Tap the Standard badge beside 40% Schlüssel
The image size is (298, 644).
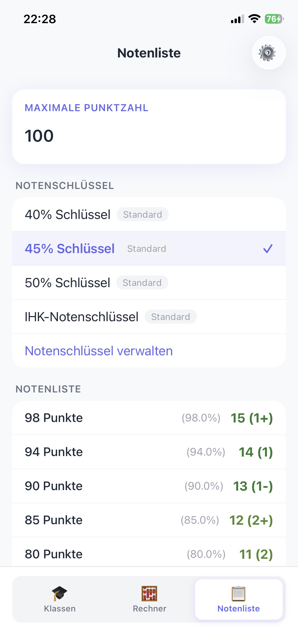pos(143,214)
